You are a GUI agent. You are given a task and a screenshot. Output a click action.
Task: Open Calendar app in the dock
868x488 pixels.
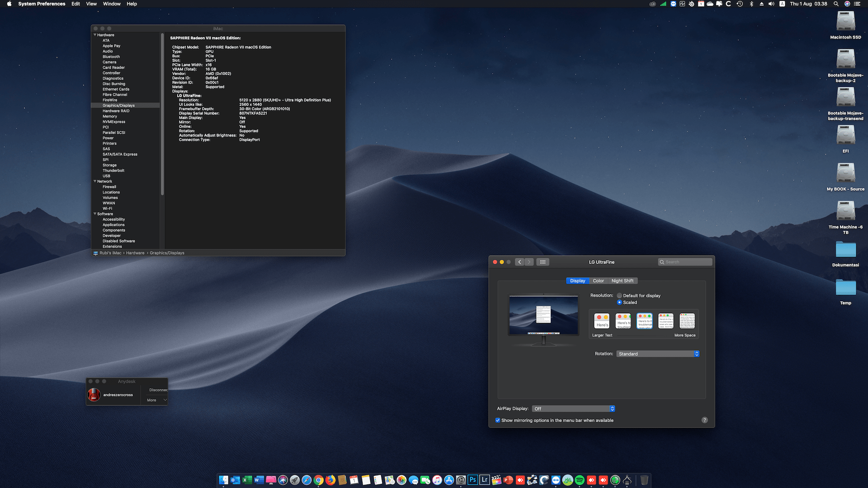click(354, 480)
